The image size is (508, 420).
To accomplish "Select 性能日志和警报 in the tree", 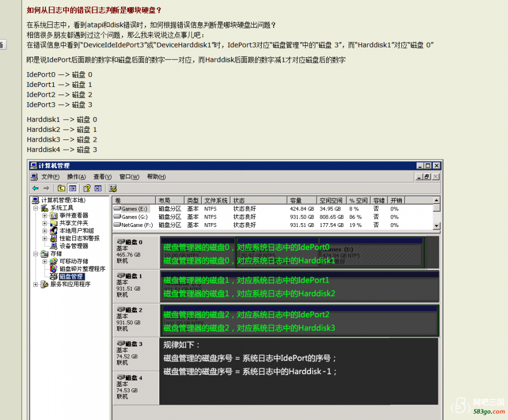I will click(x=79, y=238).
